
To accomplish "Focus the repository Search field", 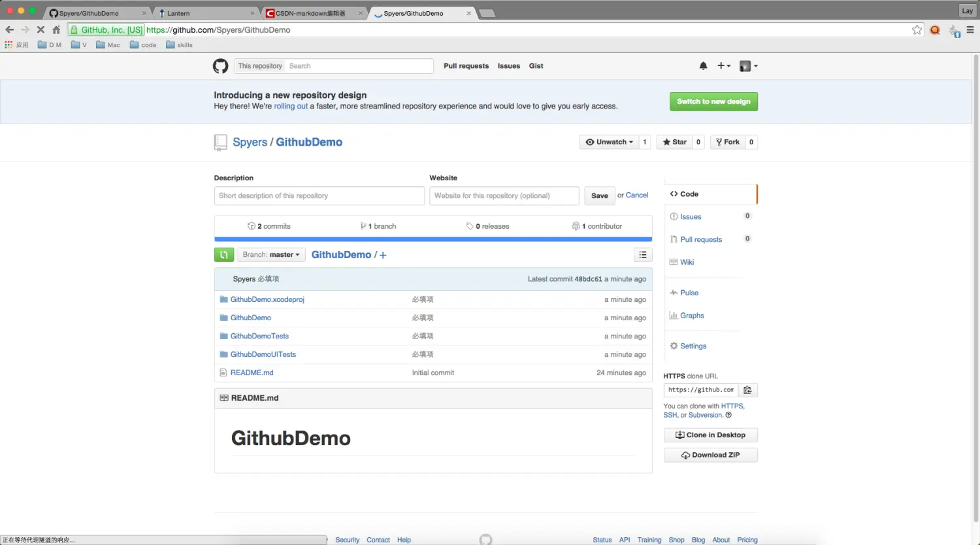I will (359, 66).
